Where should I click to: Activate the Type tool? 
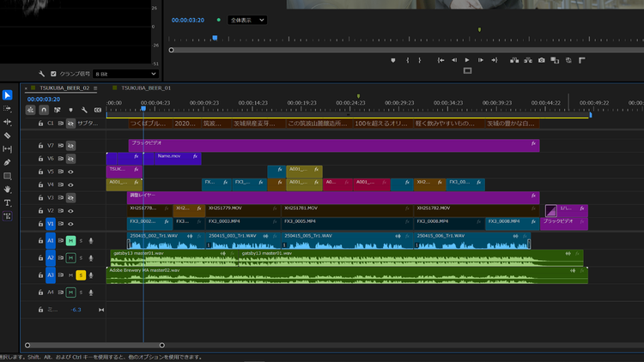click(8, 202)
